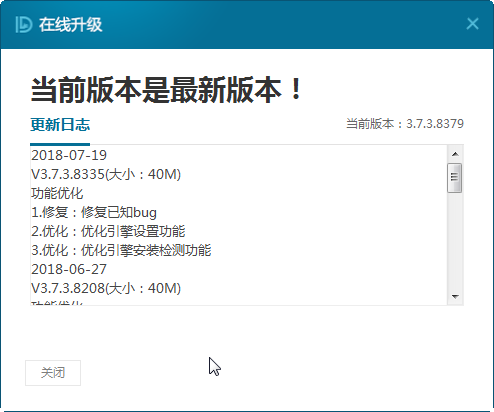Click the 2018-07-19 date entry

(69, 155)
